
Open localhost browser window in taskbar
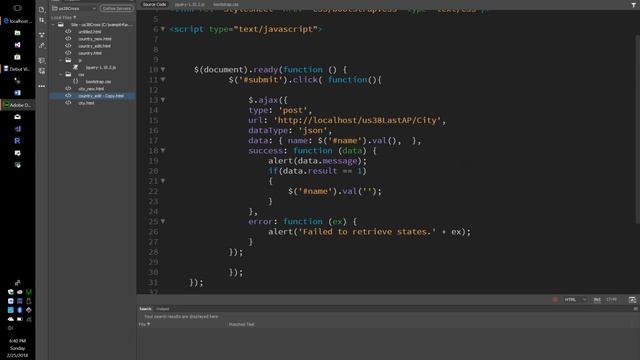point(18,21)
